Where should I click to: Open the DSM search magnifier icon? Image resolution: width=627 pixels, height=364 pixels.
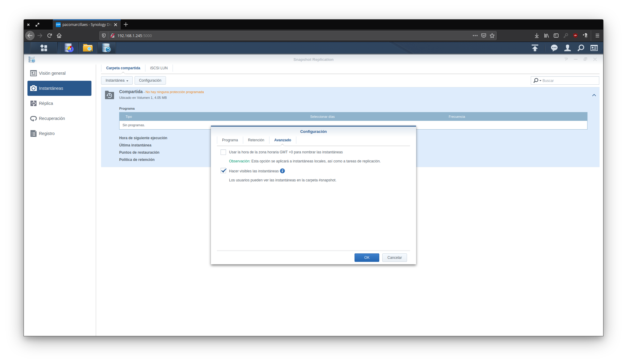coord(581,48)
